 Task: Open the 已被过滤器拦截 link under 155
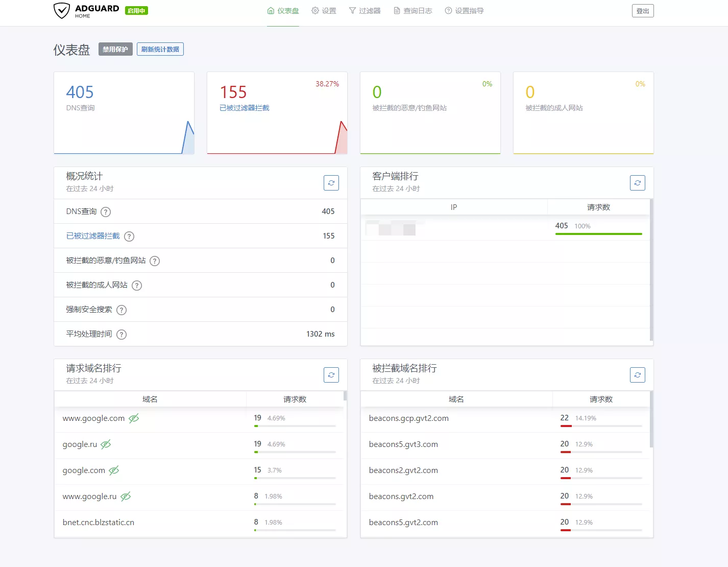pos(245,108)
